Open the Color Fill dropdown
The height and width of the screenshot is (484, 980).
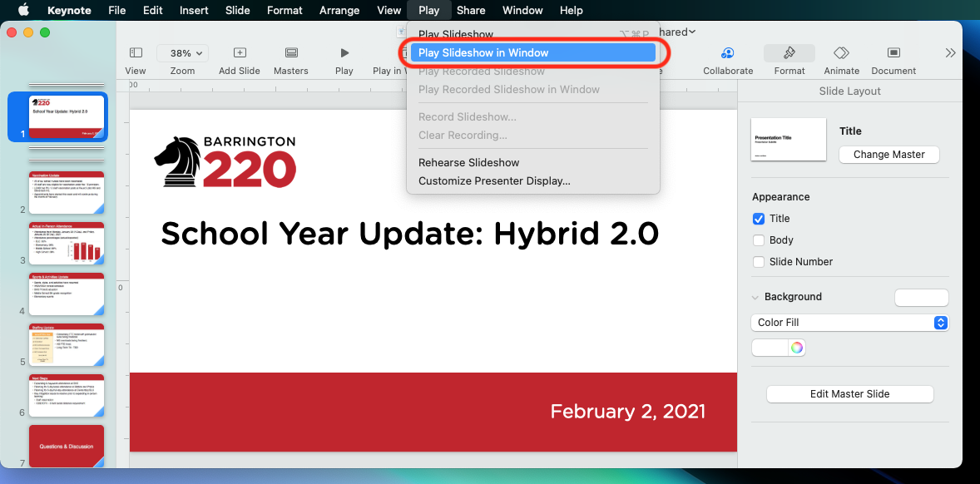click(x=849, y=322)
